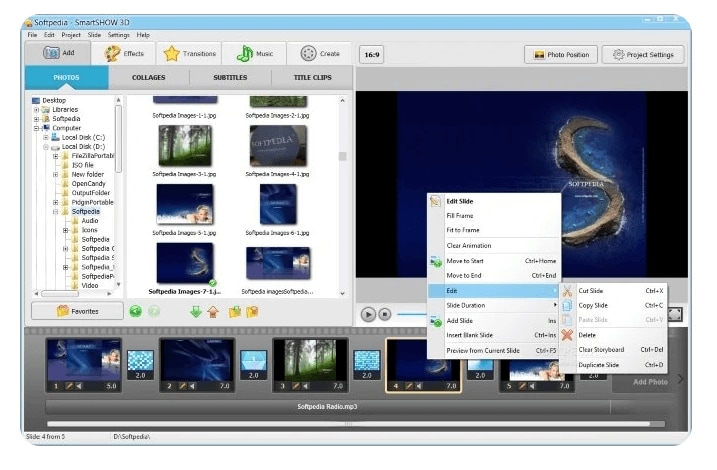This screenshot has height=470, width=717.
Task: Select Move to Start menu entry
Action: [494, 261]
